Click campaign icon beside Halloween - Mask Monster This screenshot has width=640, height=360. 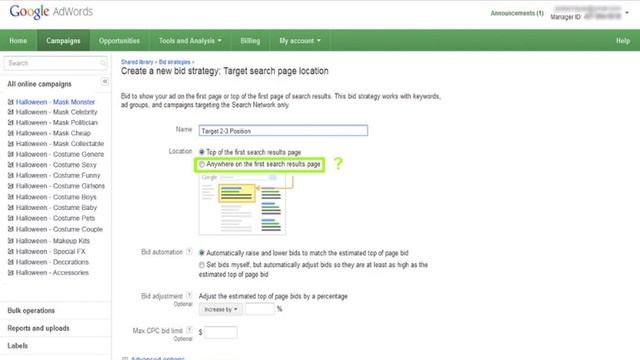click(11, 102)
